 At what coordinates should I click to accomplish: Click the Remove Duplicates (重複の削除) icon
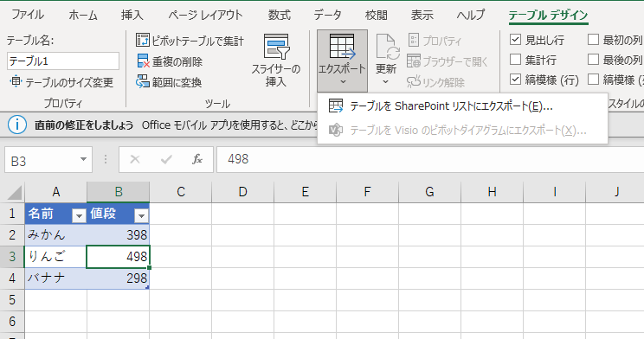[143, 61]
